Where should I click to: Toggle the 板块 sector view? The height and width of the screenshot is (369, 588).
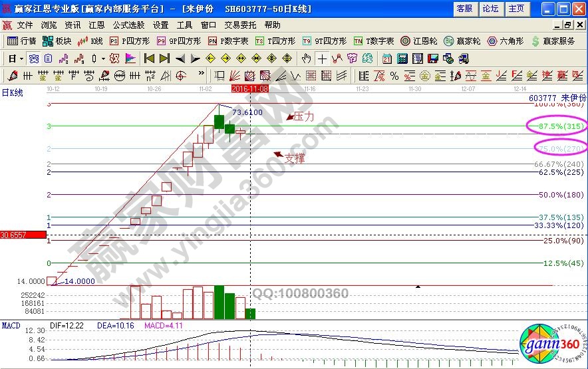57,41
